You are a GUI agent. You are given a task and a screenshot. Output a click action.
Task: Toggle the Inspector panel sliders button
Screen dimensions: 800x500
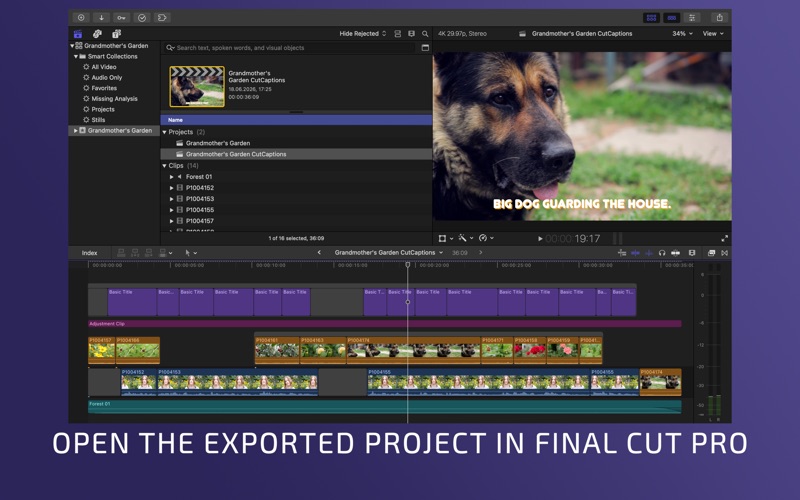692,17
